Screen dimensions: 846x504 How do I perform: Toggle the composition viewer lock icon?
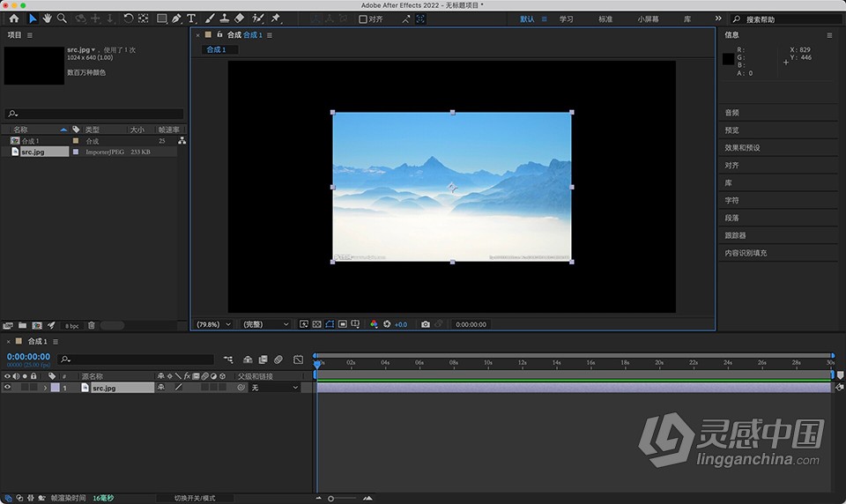[219, 34]
